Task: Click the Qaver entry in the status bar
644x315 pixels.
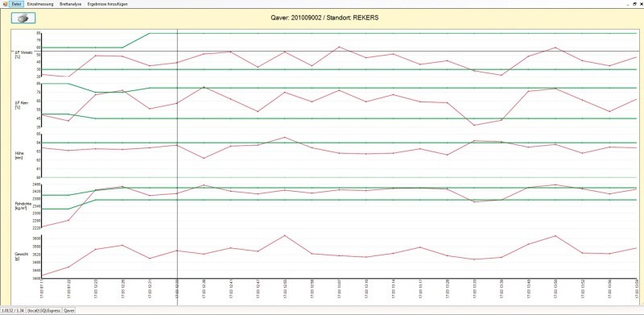Action: coord(68,311)
